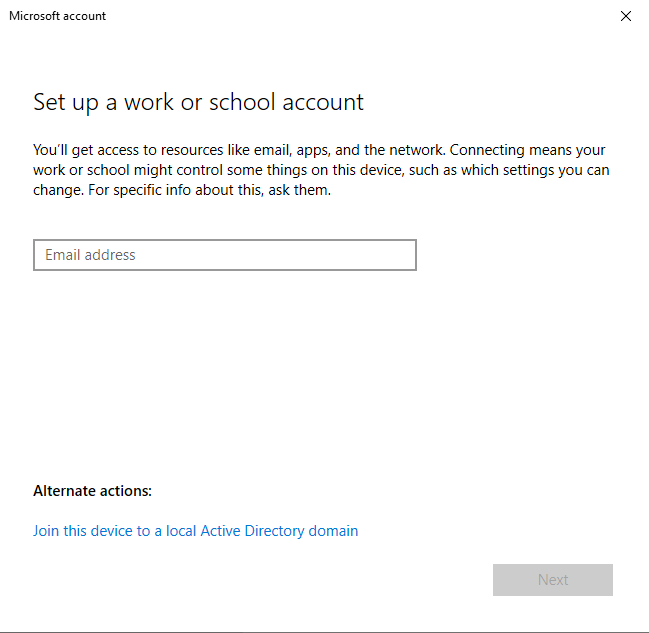Click the X icon in the title bar
The width and height of the screenshot is (649, 633).
[x=625, y=16]
